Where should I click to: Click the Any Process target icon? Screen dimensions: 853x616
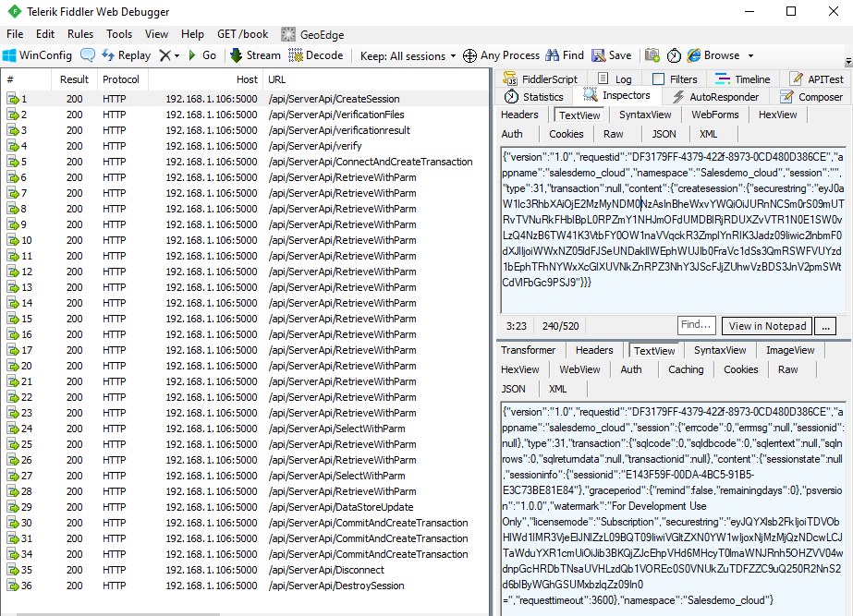point(469,55)
